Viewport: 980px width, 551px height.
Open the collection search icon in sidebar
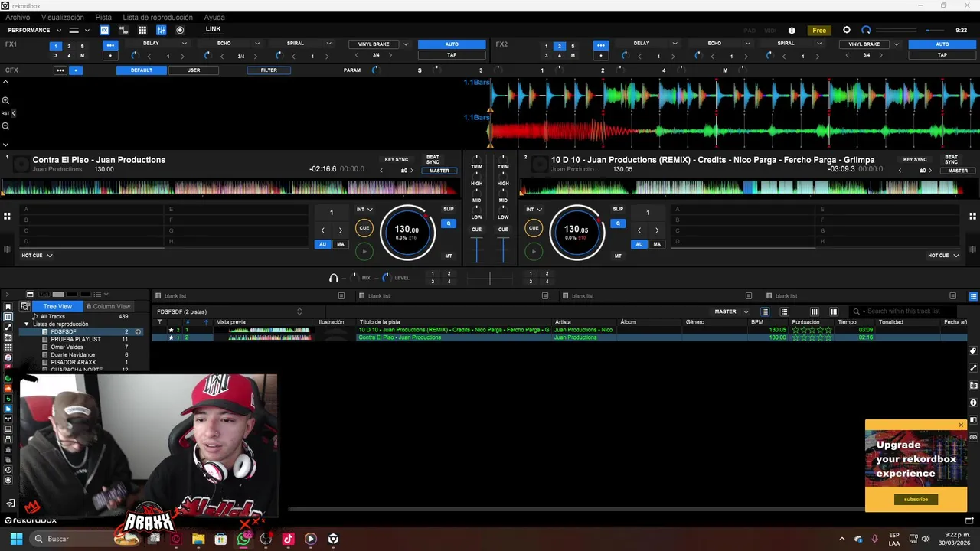coord(24,306)
